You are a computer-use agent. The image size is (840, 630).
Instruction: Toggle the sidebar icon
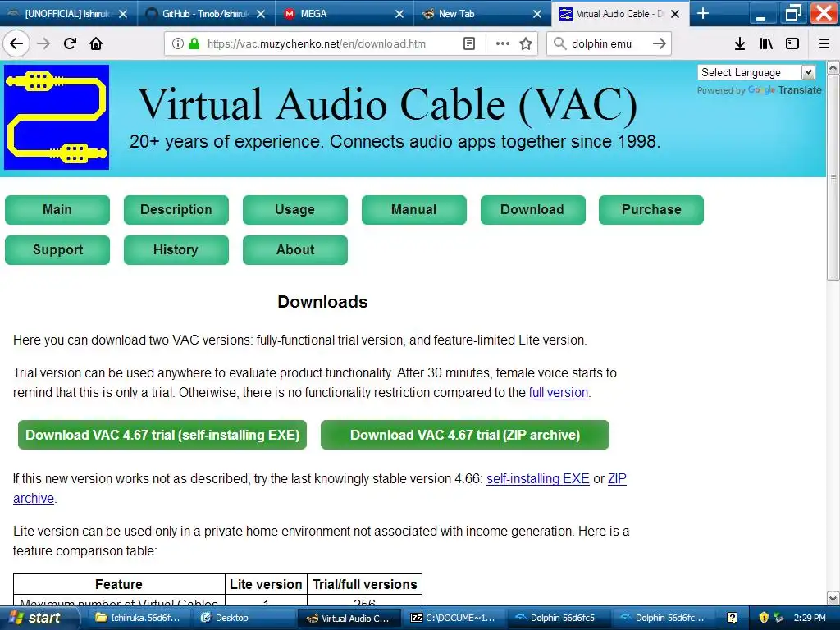click(792, 44)
